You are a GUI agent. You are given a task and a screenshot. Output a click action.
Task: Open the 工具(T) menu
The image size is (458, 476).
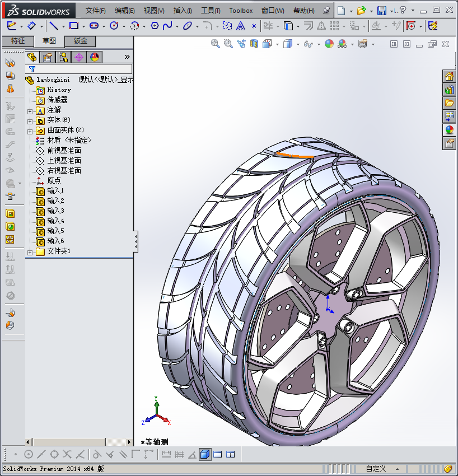pos(211,11)
